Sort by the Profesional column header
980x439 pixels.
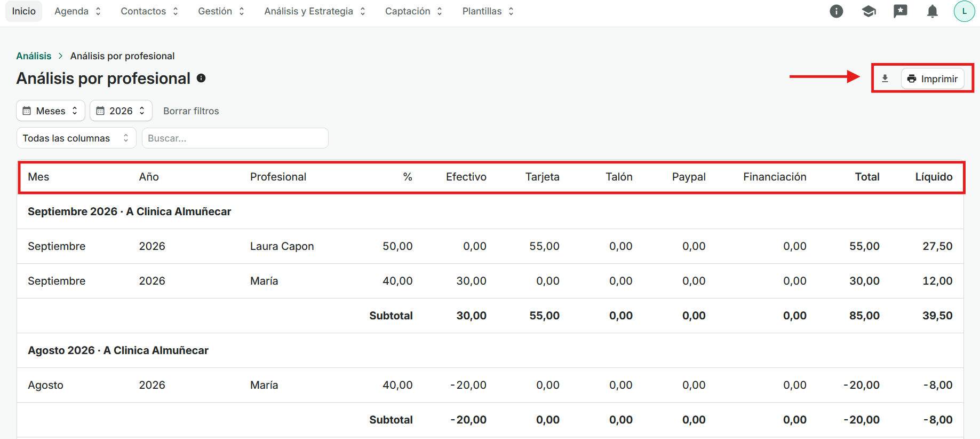point(278,177)
